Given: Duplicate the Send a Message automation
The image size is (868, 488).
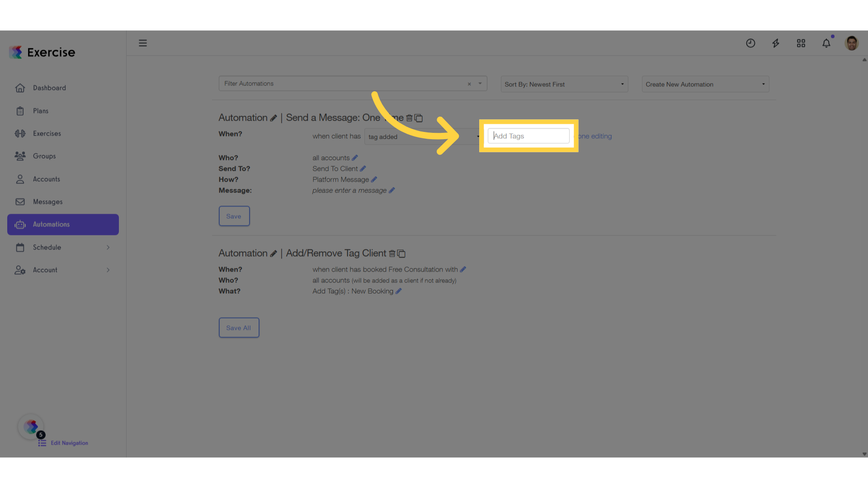Looking at the screenshot, I should click(419, 118).
